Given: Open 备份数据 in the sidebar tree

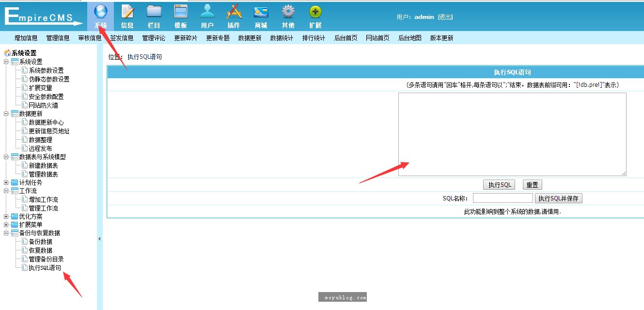Looking at the screenshot, I should 40,242.
